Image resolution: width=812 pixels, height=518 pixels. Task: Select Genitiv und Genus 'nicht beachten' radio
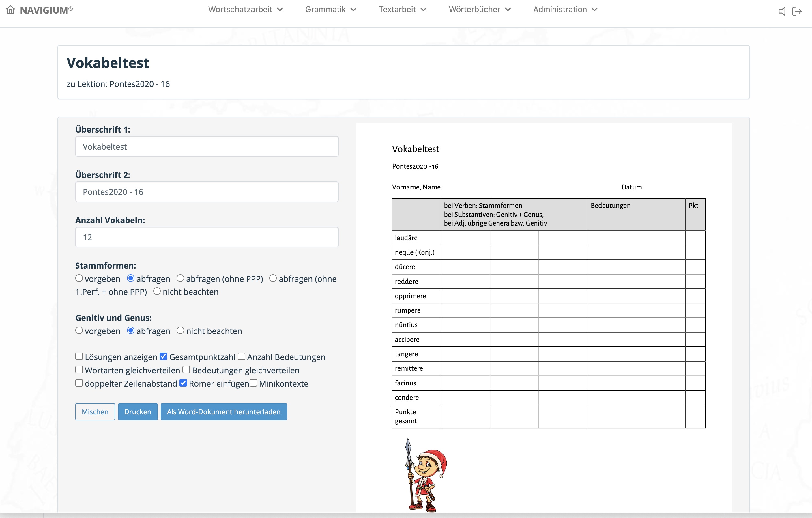[180, 330]
